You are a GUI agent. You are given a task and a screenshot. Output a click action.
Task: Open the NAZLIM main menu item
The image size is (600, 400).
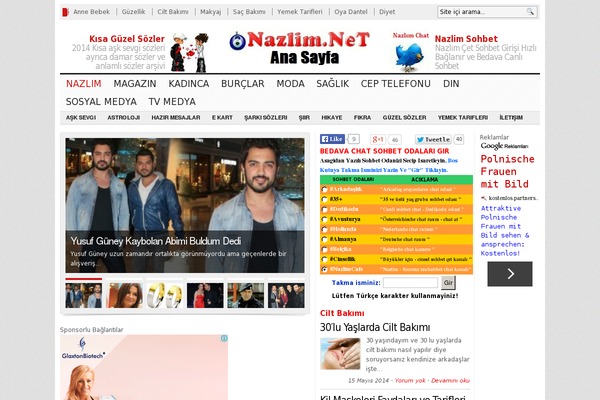[x=83, y=83]
